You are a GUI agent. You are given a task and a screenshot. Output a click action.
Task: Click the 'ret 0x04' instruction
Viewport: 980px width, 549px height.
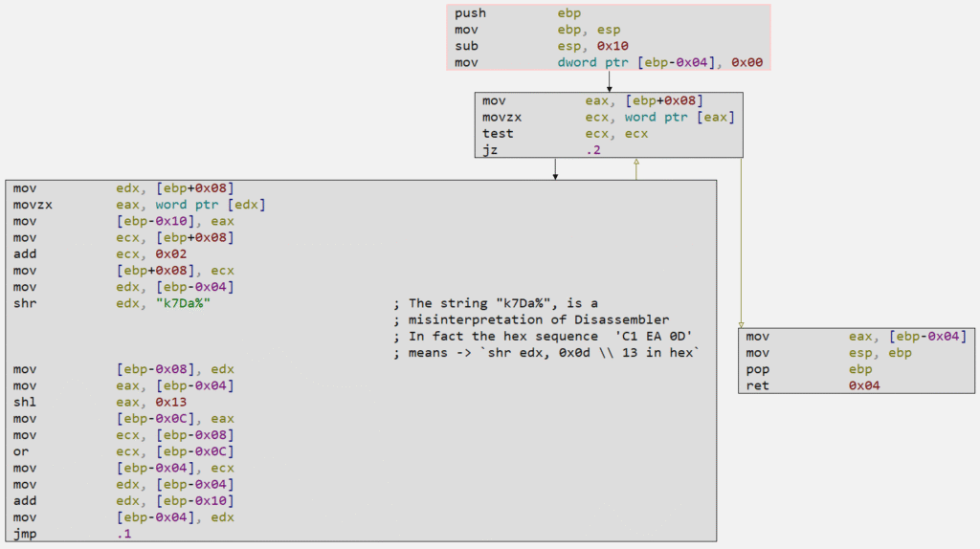pyautogui.click(x=813, y=385)
